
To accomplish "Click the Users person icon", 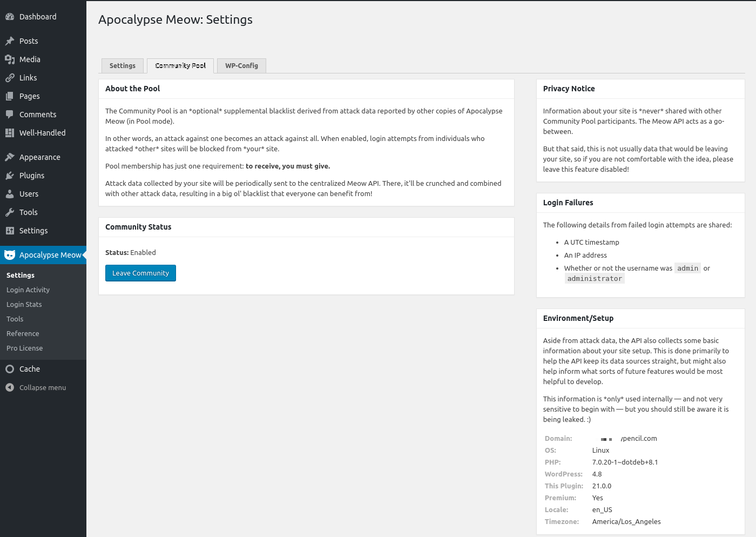I will 10,194.
